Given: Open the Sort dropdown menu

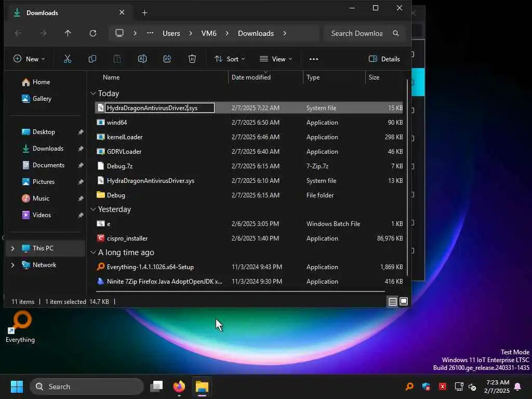Looking at the screenshot, I should (x=230, y=59).
